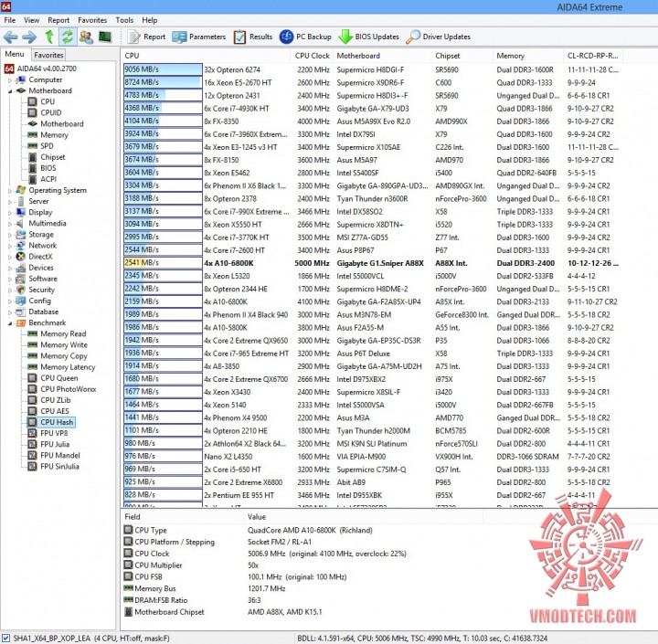658x644 pixels.
Task: Click the Back arrow toolbar icon
Action: click(x=10, y=37)
